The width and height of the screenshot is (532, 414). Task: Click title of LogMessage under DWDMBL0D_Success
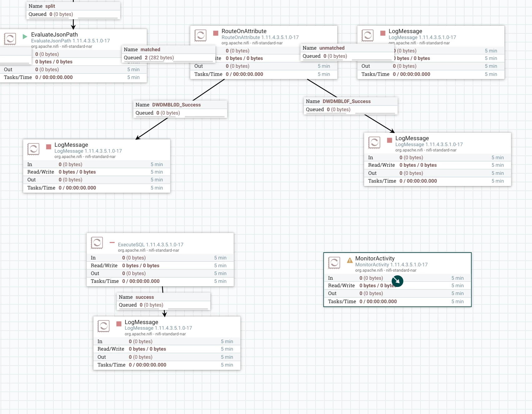(71, 145)
